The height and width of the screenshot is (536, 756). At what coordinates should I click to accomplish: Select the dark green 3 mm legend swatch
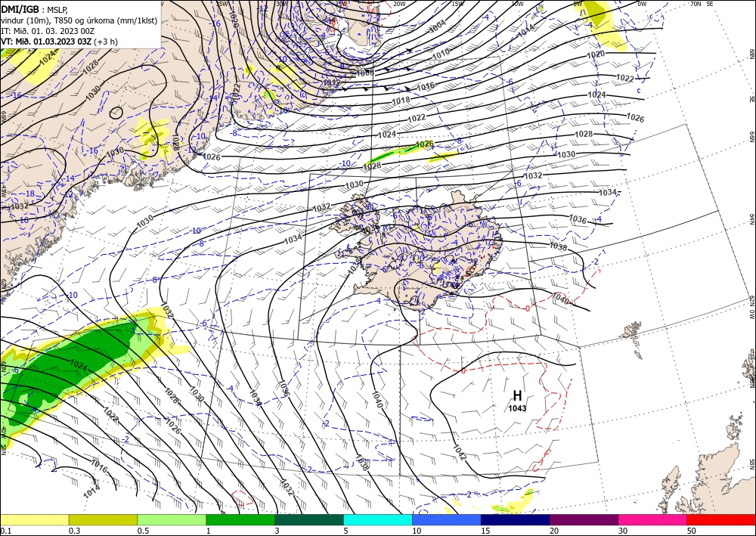[x=309, y=519]
